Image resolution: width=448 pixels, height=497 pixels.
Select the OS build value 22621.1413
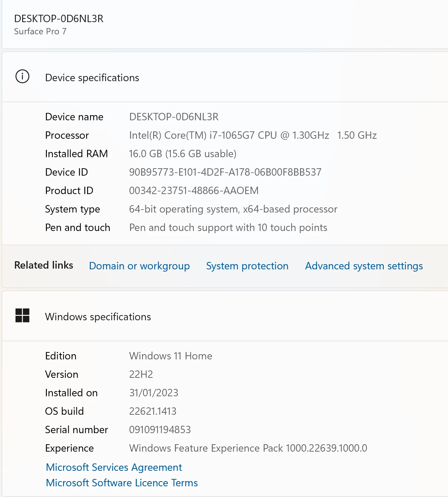153,411
